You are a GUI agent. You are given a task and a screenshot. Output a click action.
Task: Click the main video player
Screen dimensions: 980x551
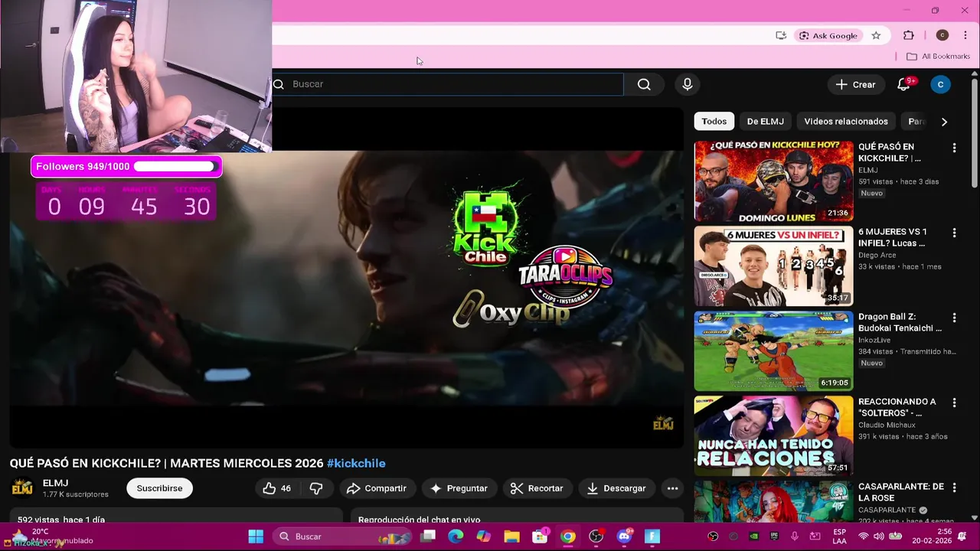coord(346,277)
